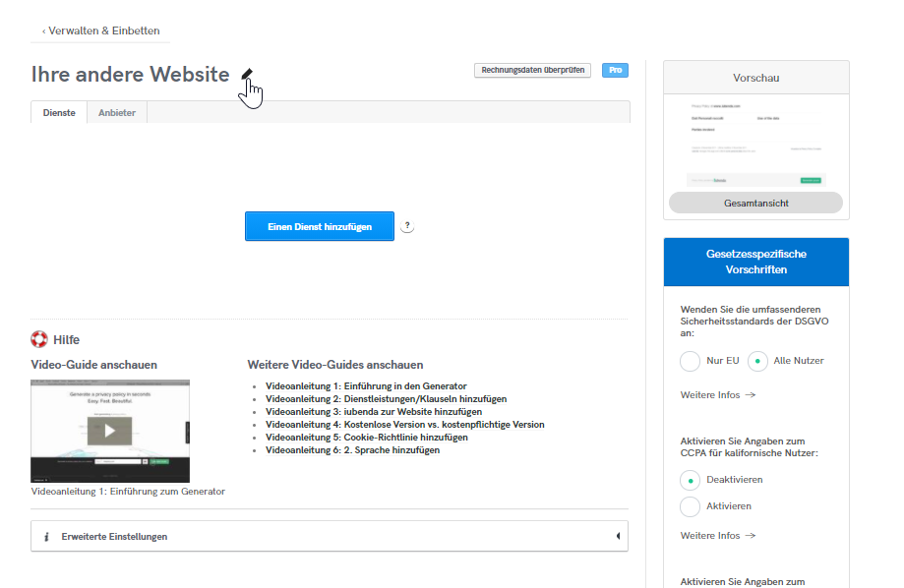Open the Gesamtansicht preview
904x588 pixels.
755,204
